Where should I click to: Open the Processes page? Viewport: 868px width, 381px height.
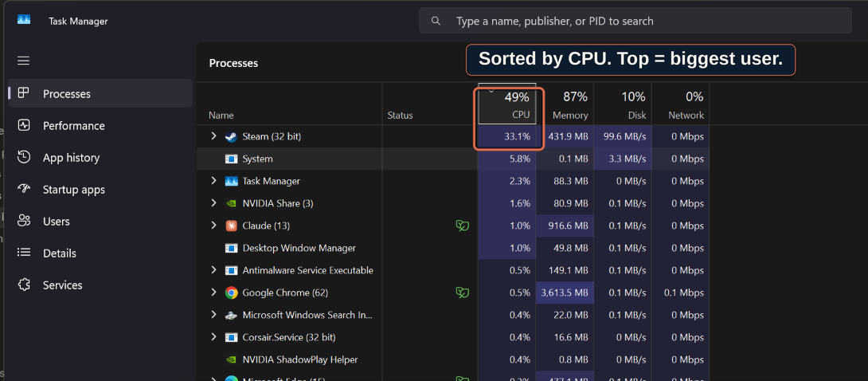100,93
